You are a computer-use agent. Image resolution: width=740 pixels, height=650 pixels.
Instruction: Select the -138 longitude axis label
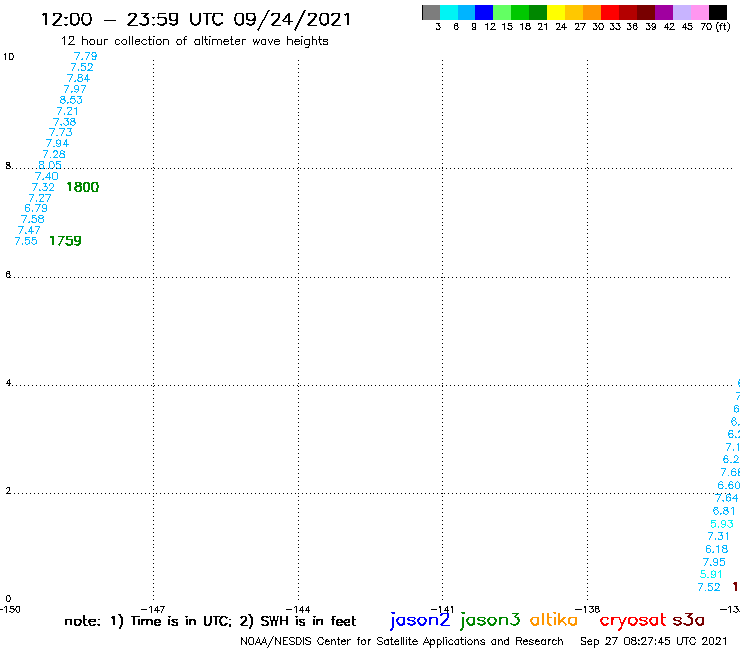[588, 609]
